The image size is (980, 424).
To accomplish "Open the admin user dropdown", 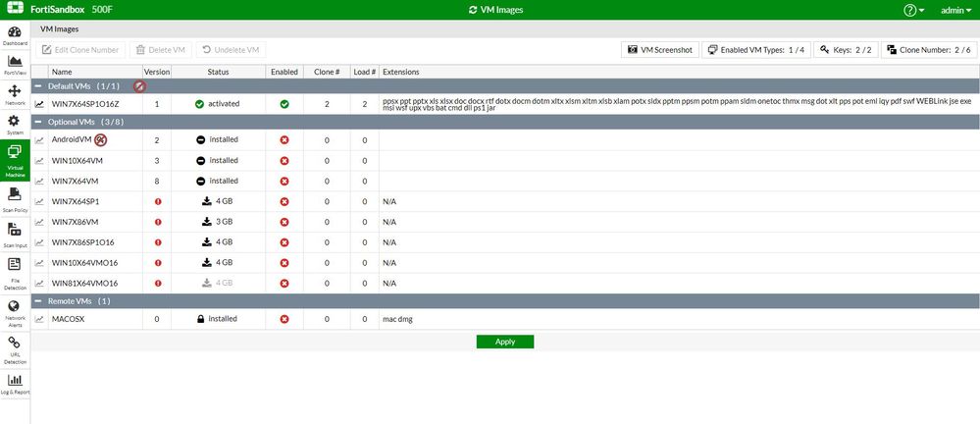I will [955, 10].
